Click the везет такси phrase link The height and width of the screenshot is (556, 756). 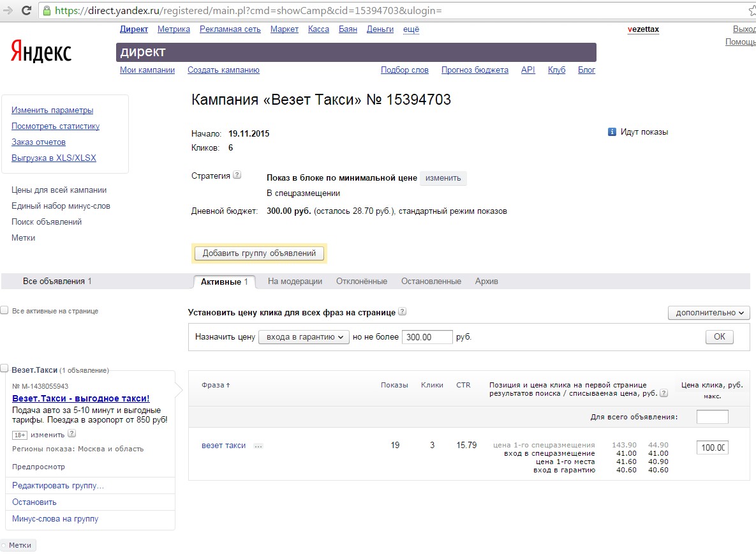click(224, 446)
